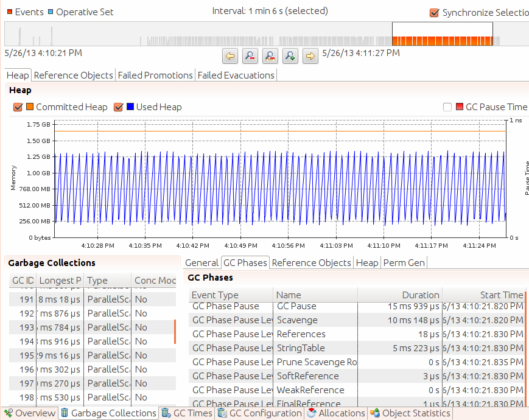Disable the Used Heap checkbox

point(119,107)
